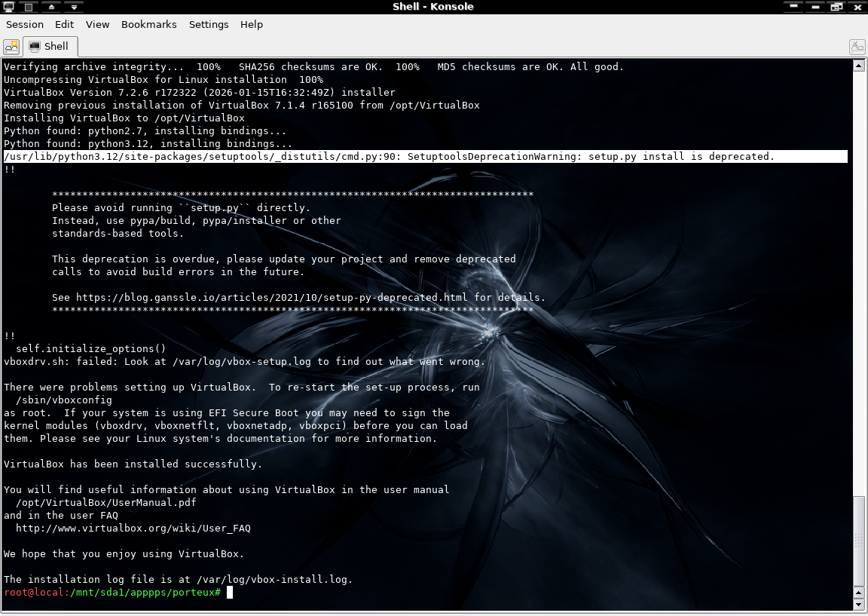Image resolution: width=868 pixels, height=616 pixels.
Task: Click the highlighted SetuptoolsDeprecationWarning line
Action: pyautogui.click(x=425, y=157)
